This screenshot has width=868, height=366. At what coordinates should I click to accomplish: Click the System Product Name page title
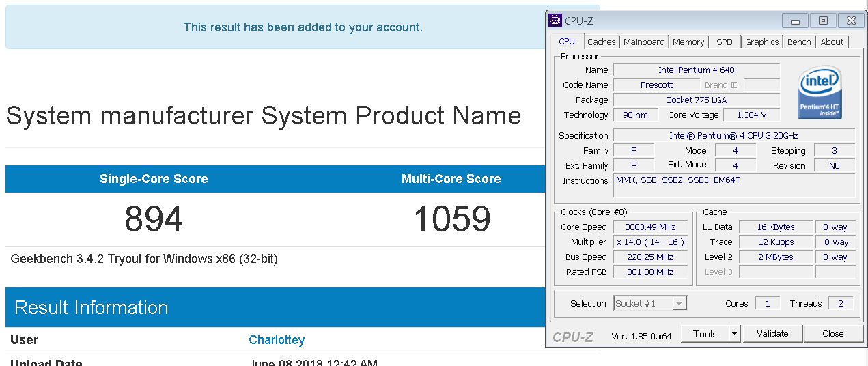pyautogui.click(x=264, y=115)
